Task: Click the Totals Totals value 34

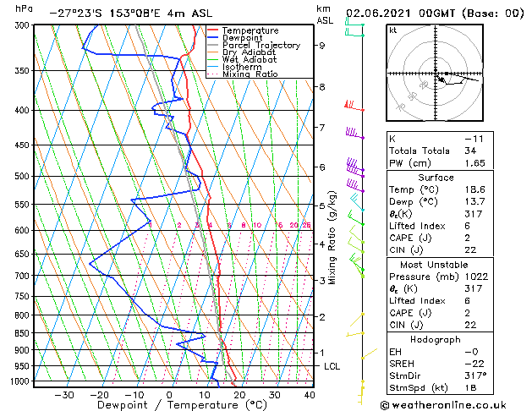Action: tap(470, 151)
